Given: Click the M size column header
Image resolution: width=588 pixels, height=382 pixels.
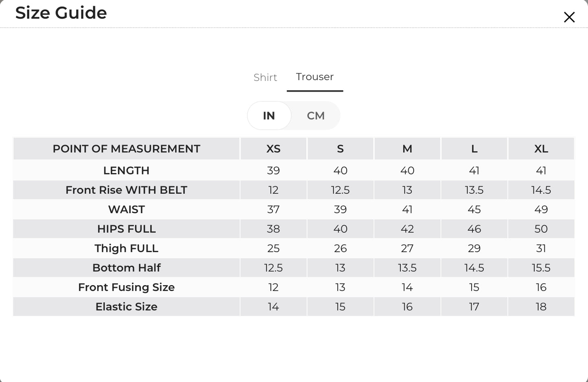Looking at the screenshot, I should click(407, 149).
